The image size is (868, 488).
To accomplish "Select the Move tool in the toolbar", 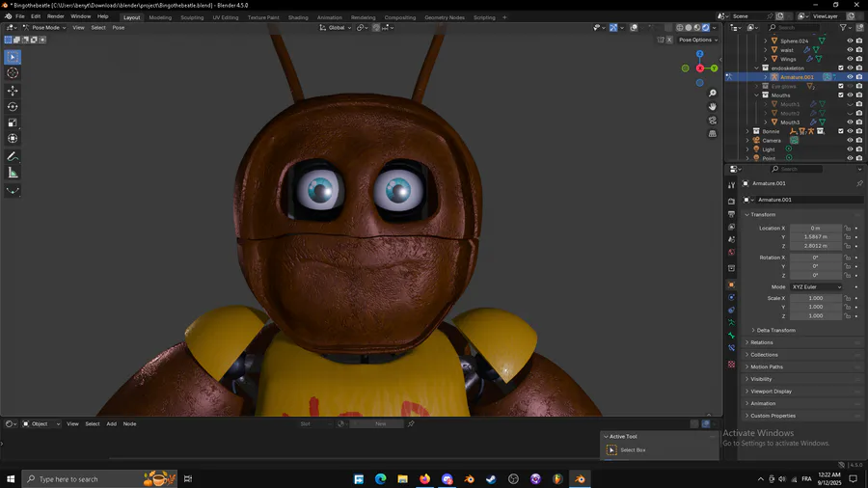I will 13,91.
